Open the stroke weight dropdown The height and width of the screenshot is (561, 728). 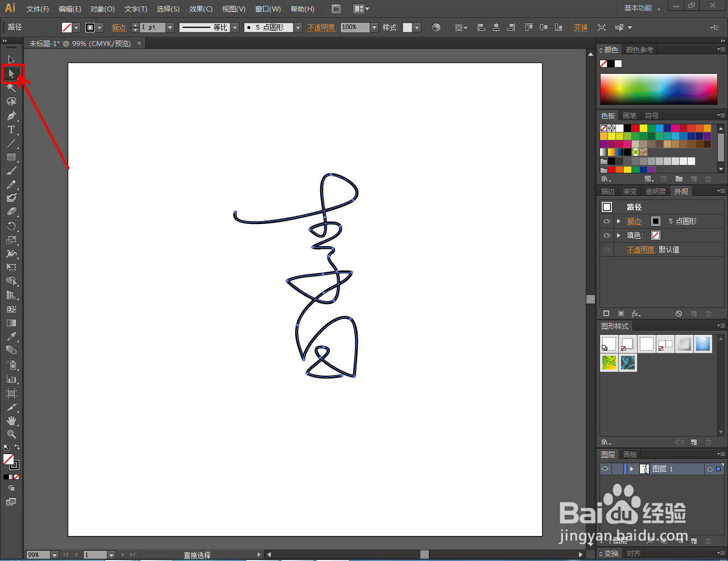[170, 27]
